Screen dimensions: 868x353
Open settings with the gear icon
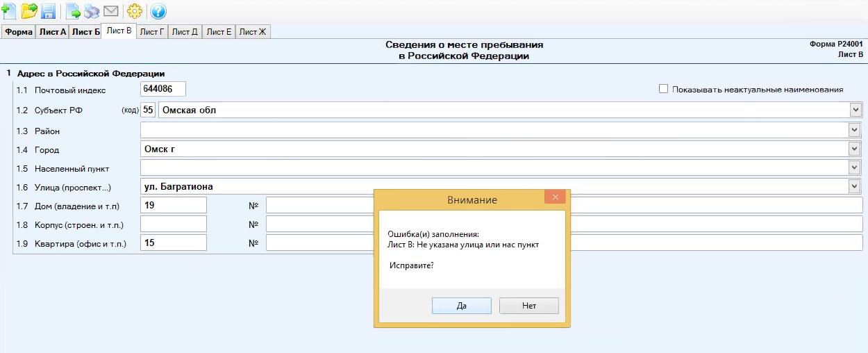click(x=135, y=11)
